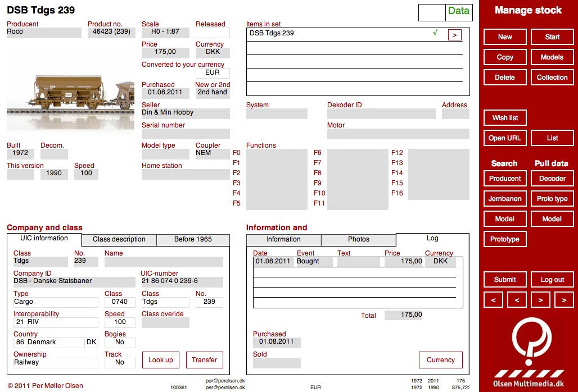Copy the current stock record
Screen dimensions: 578x392
point(505,57)
